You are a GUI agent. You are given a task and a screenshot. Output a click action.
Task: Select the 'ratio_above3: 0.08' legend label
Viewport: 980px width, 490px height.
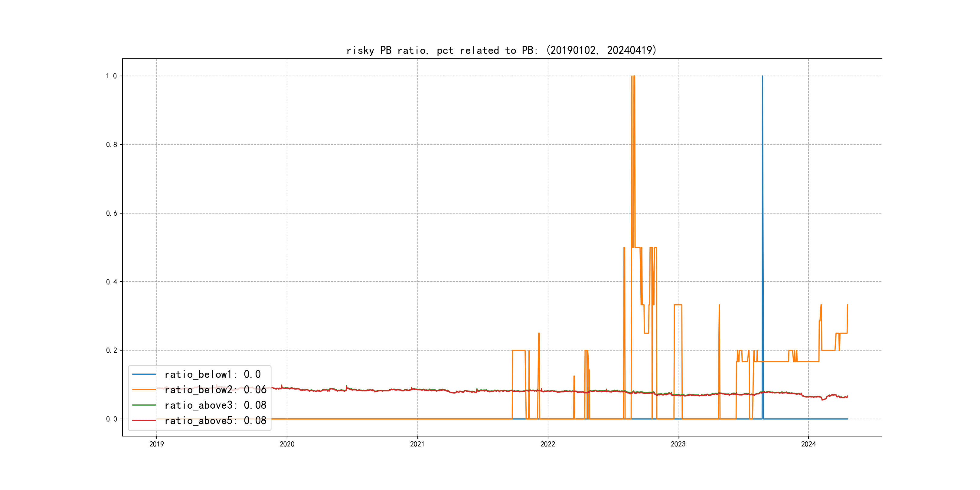pos(215,405)
